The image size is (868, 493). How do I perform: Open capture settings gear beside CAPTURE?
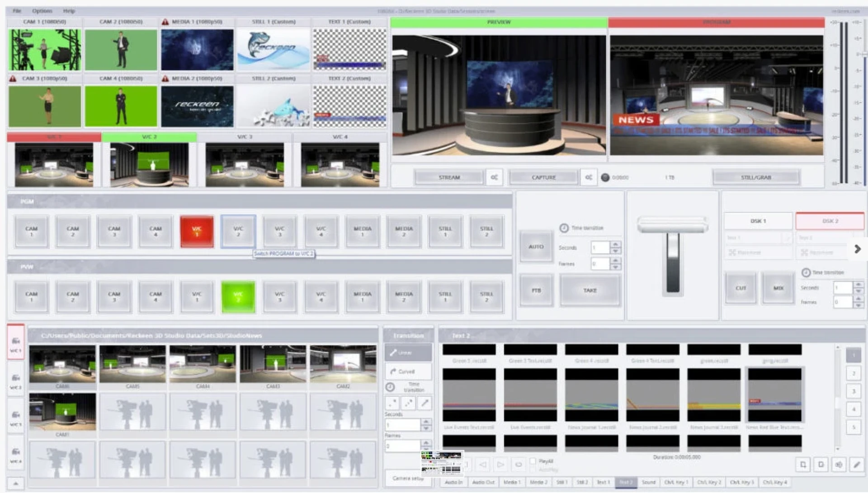tap(589, 177)
